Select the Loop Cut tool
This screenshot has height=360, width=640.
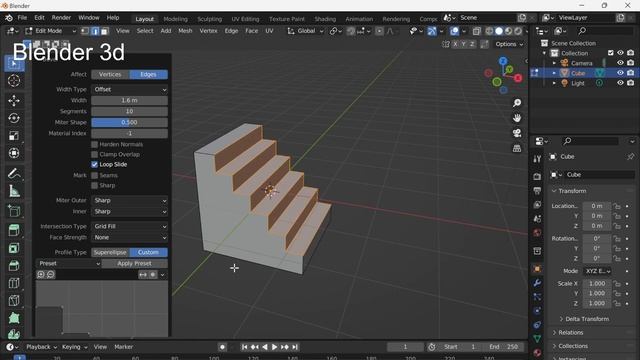click(14, 283)
